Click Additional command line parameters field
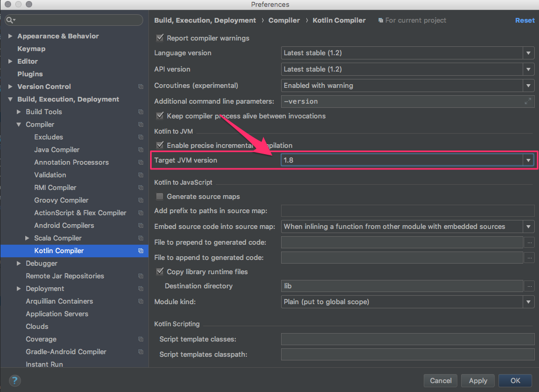The image size is (539, 392). [x=407, y=102]
